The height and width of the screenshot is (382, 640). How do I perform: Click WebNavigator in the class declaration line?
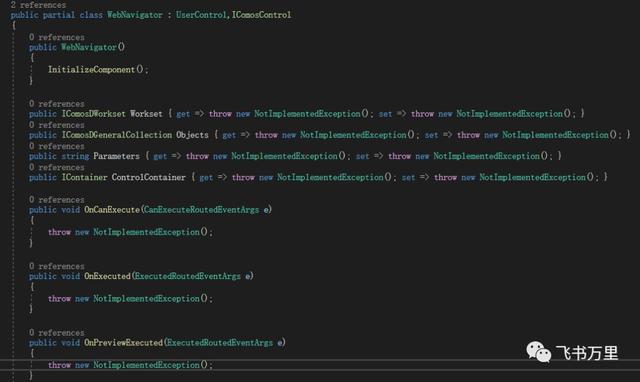pyautogui.click(x=135, y=15)
